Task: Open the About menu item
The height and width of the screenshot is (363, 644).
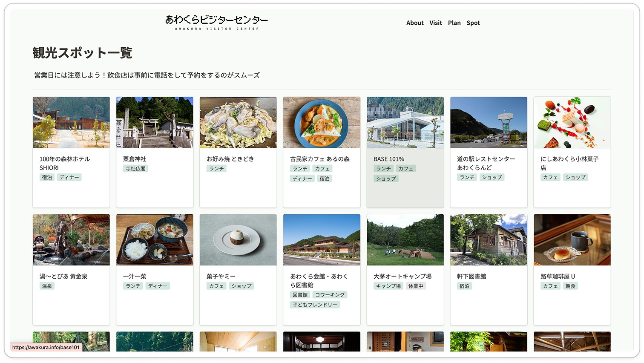Action: click(x=415, y=23)
